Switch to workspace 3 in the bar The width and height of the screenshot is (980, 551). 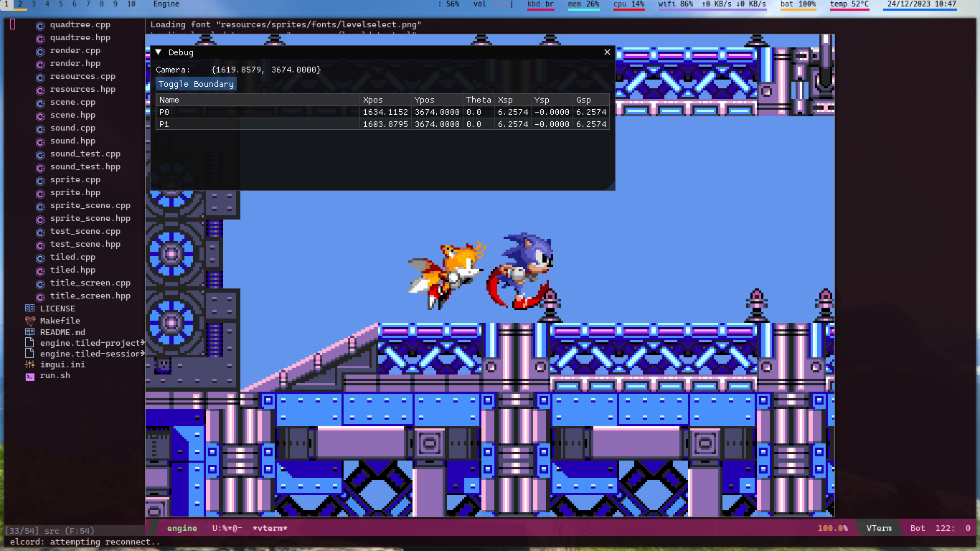(x=34, y=4)
